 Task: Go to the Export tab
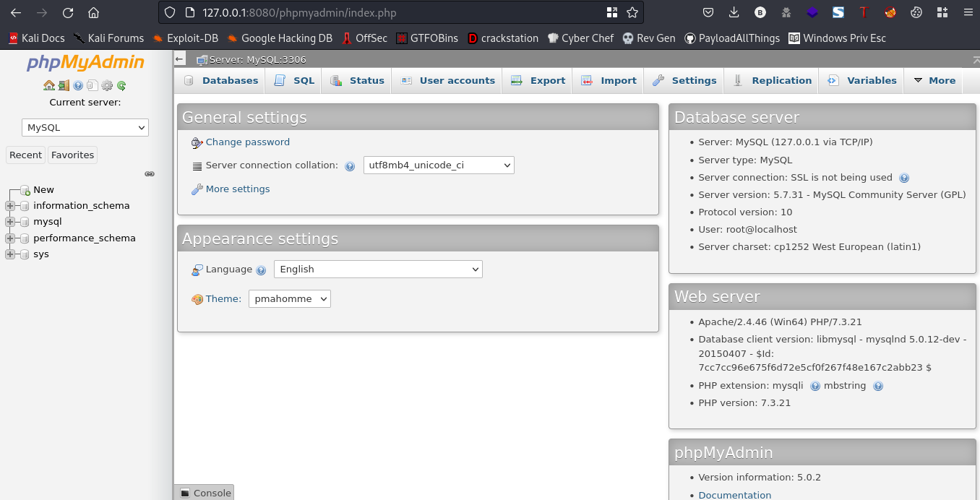pos(538,80)
